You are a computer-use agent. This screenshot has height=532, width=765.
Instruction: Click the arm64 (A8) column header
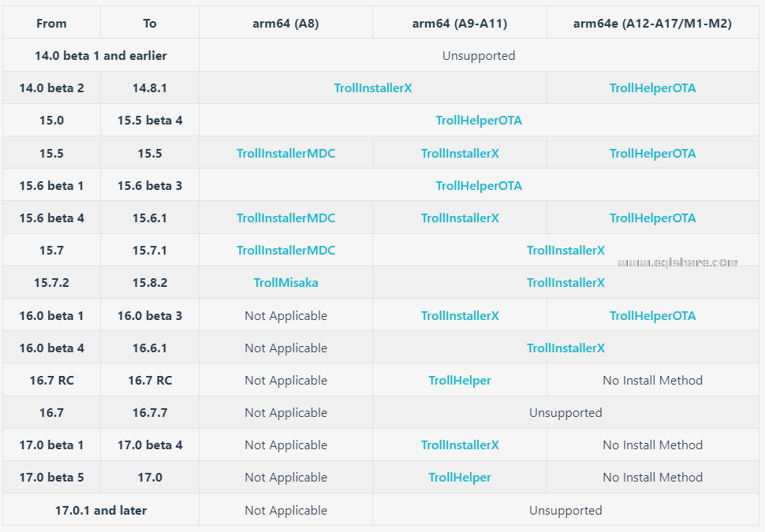(x=285, y=24)
